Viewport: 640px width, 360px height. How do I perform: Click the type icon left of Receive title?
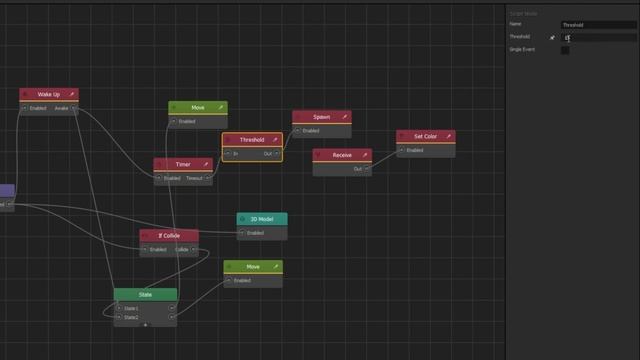click(x=318, y=155)
